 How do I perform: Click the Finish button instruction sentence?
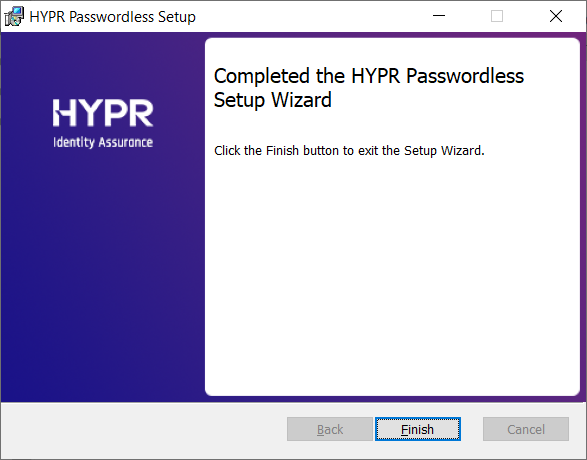click(349, 150)
